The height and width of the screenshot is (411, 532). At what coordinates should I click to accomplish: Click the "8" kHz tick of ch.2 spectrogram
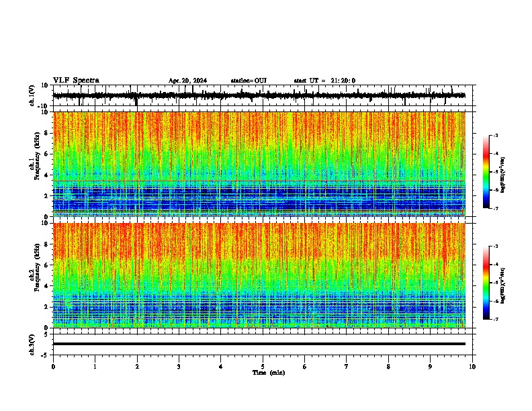pyautogui.click(x=46, y=244)
